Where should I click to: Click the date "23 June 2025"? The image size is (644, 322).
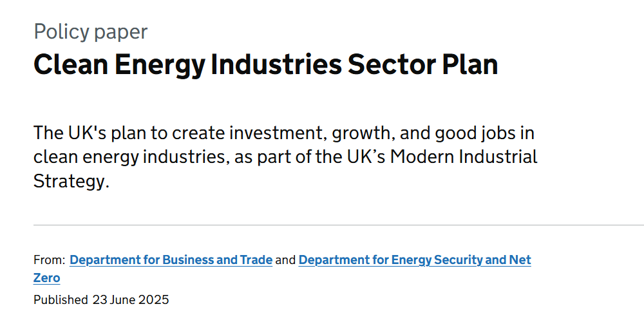(x=131, y=299)
